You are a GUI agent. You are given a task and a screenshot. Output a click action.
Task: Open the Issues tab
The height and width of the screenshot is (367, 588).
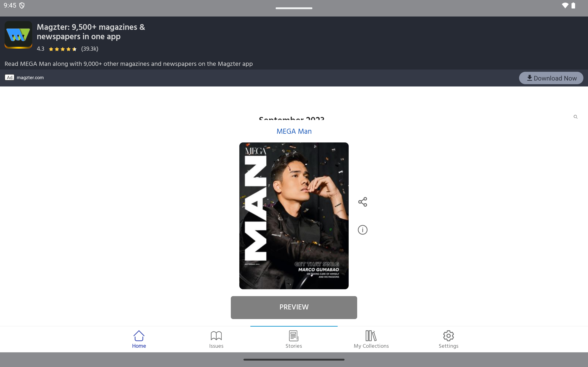click(x=216, y=339)
